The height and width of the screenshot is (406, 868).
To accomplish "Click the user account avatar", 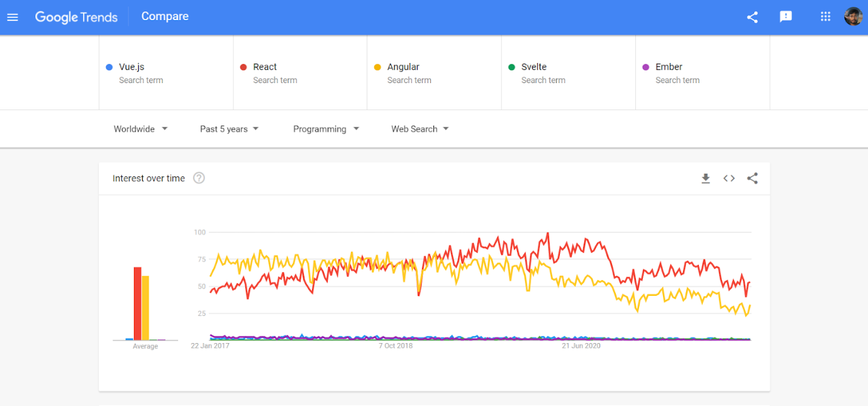I will point(853,17).
